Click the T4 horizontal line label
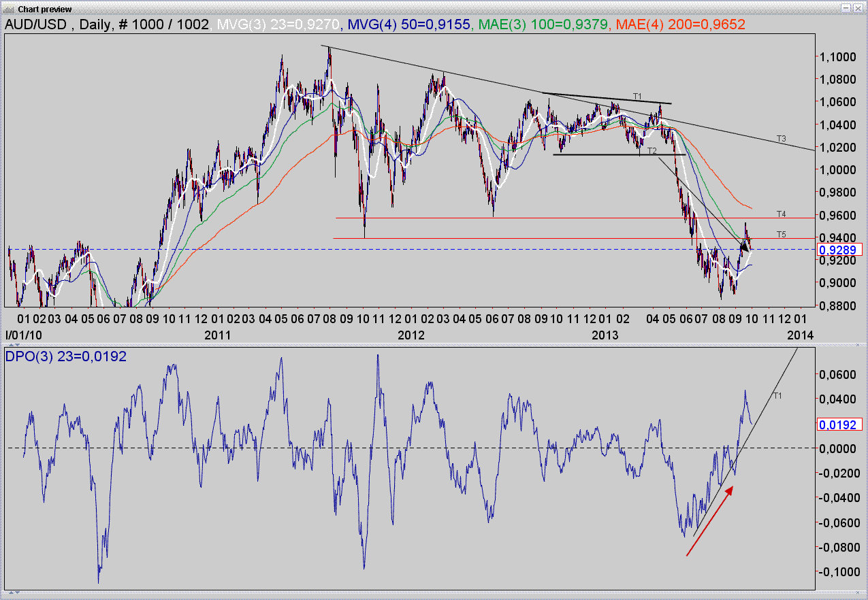This screenshot has width=868, height=600. (782, 214)
